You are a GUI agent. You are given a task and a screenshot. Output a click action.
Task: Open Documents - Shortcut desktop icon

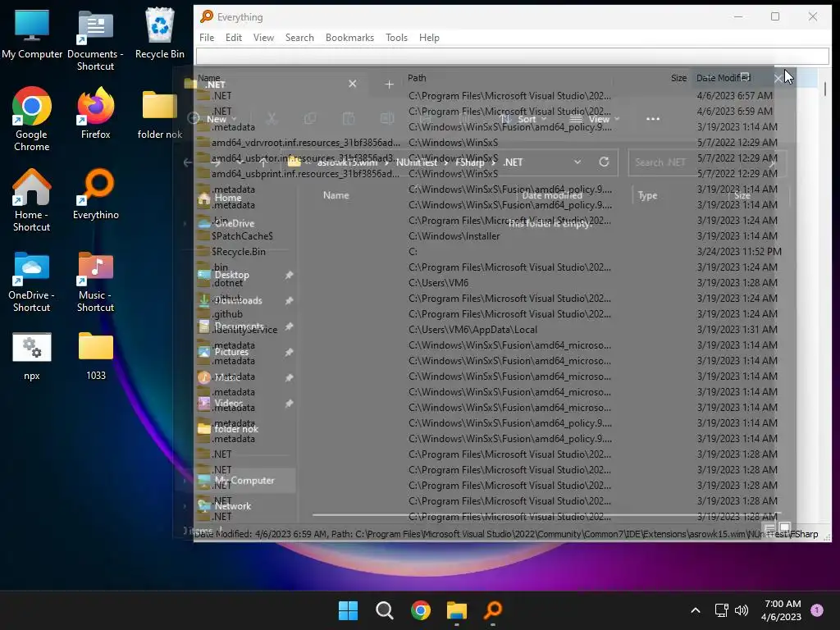pos(95,41)
